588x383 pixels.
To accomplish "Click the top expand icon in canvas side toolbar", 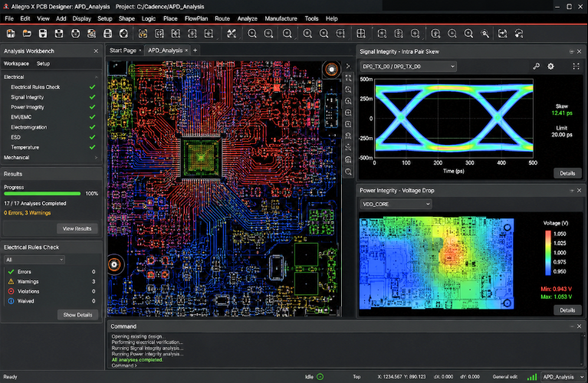I will point(348,78).
